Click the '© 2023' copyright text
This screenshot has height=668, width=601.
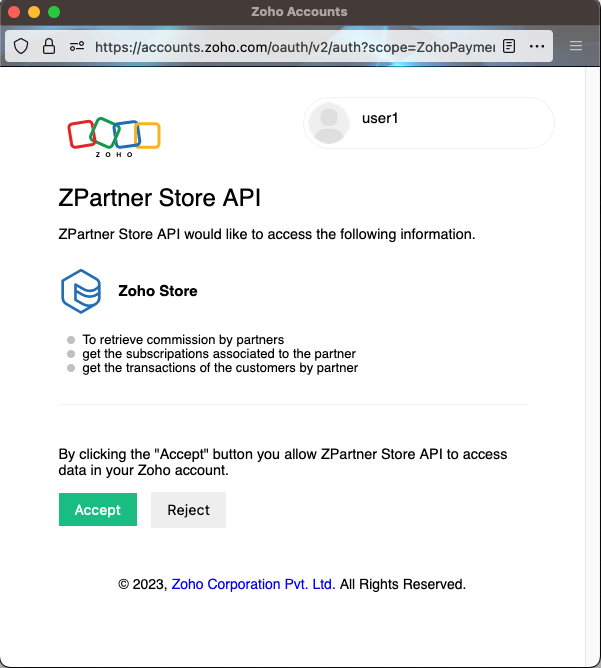click(143, 584)
